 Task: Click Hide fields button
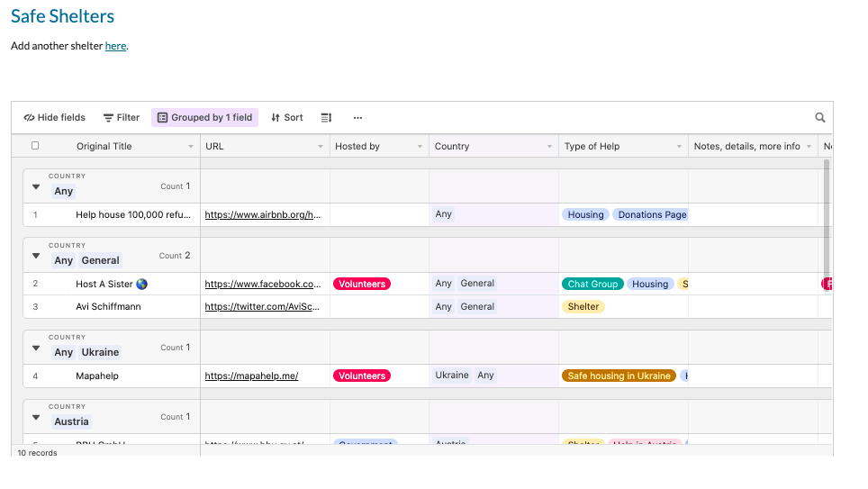point(54,117)
